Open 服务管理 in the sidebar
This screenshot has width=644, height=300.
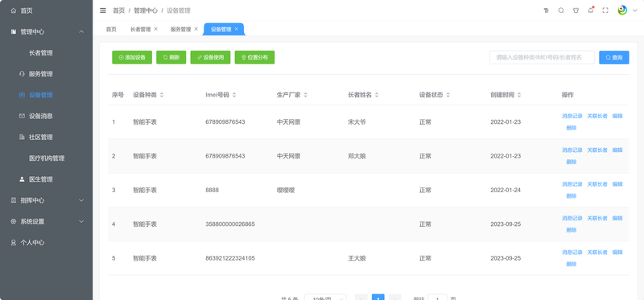46,74
